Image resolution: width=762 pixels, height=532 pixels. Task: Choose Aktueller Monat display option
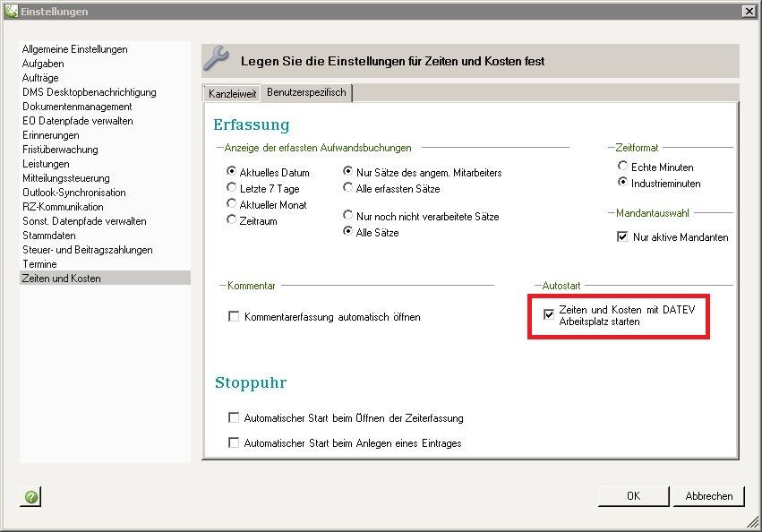(232, 204)
